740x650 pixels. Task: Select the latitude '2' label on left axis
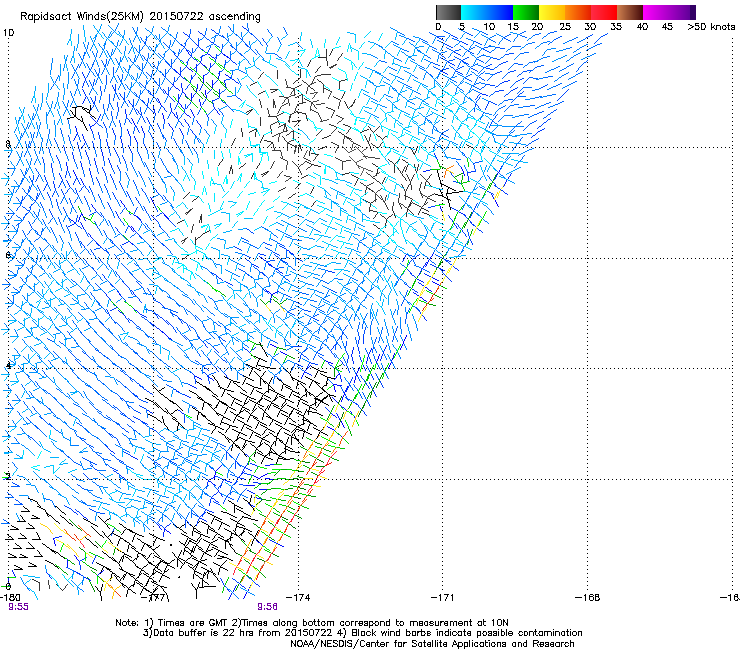(8, 476)
